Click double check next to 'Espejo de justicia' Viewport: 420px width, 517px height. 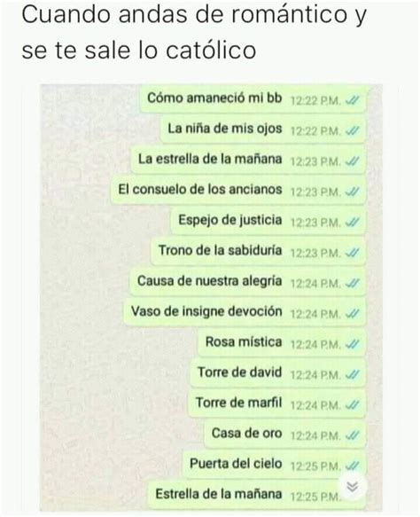coord(352,223)
